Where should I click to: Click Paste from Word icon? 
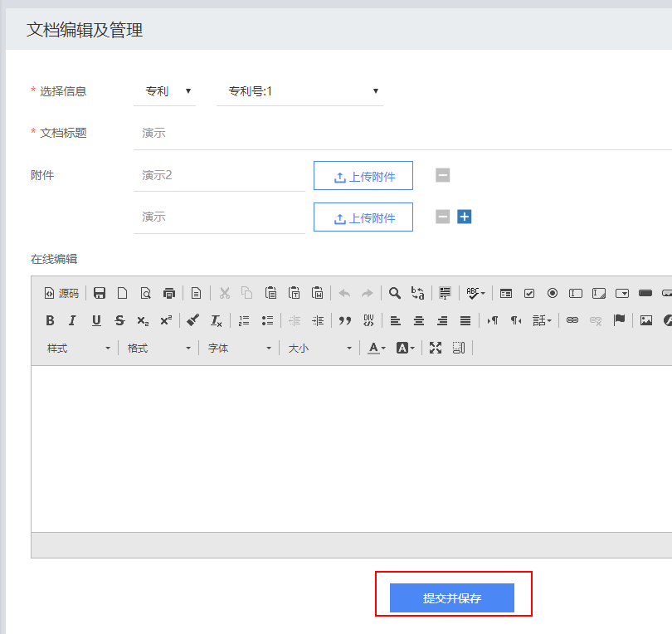click(317, 293)
